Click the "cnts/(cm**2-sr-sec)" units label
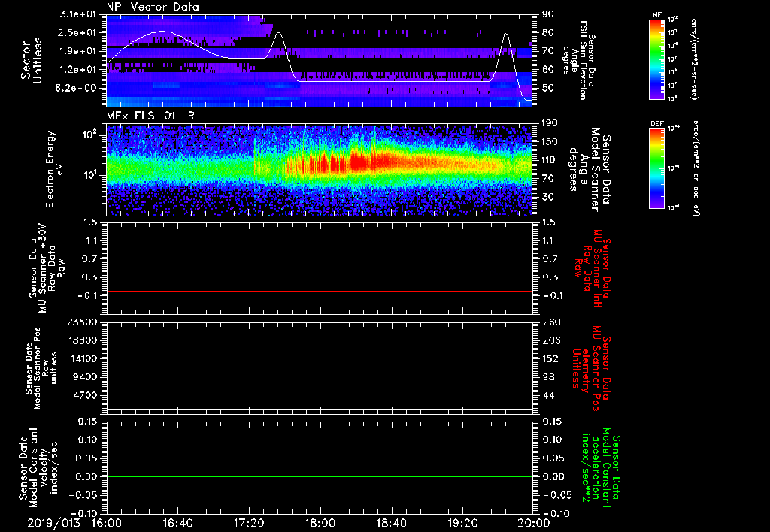The height and width of the screenshot is (532, 770). 694,59
